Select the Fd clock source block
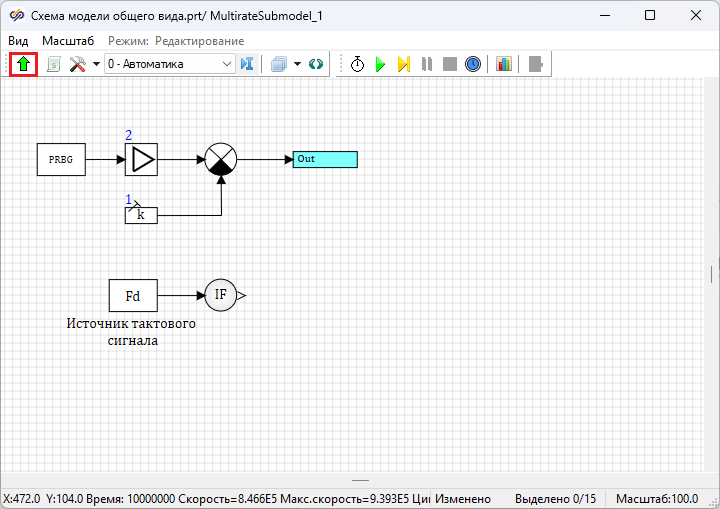 point(133,296)
